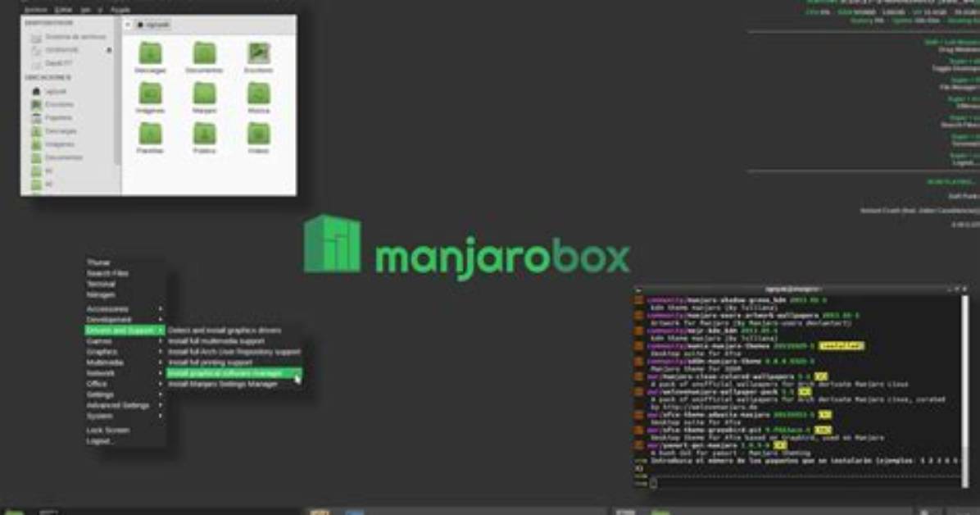Screen dimensions: 980x515
Task: Open Nitrogen from the desktop menu
Action: click(x=101, y=294)
